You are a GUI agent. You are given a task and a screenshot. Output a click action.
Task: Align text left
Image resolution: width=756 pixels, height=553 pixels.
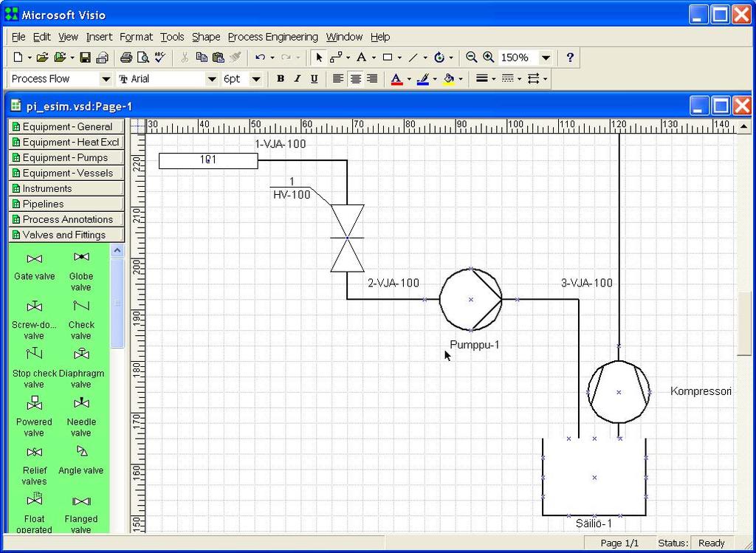tap(338, 79)
